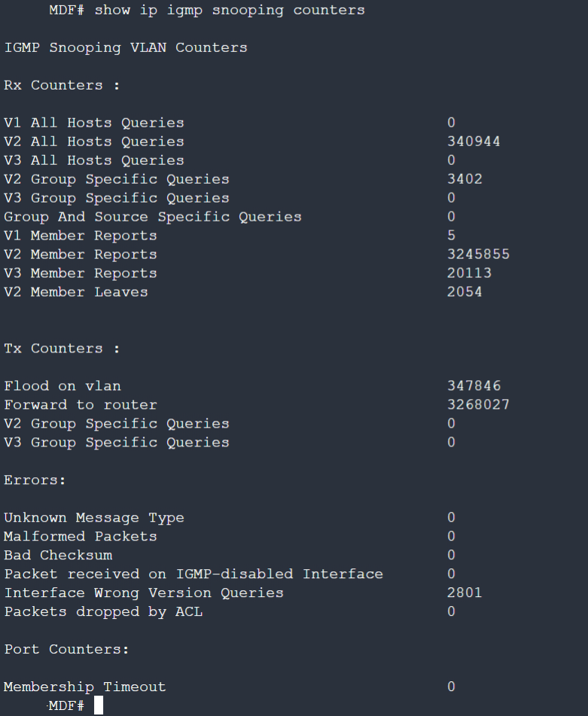
Task: Click the 'Port Counters:' section header
Action: coord(67,649)
